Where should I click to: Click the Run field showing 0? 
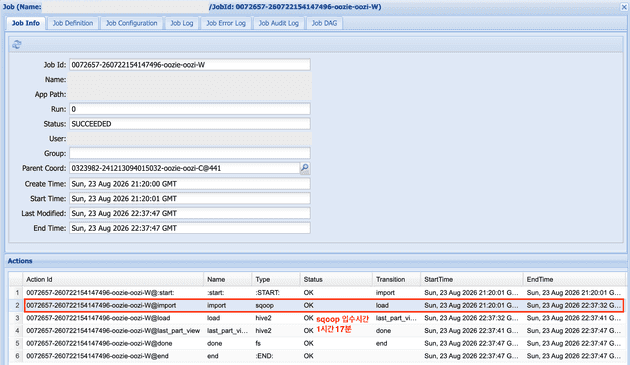190,109
